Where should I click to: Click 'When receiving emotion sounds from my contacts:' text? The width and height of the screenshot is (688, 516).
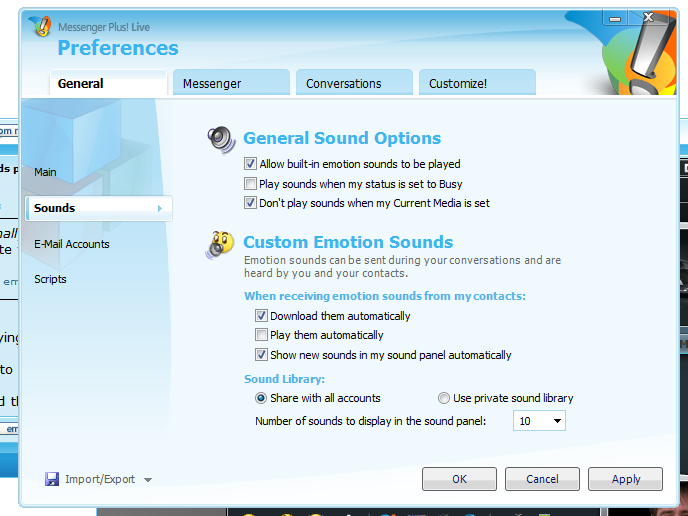385,296
